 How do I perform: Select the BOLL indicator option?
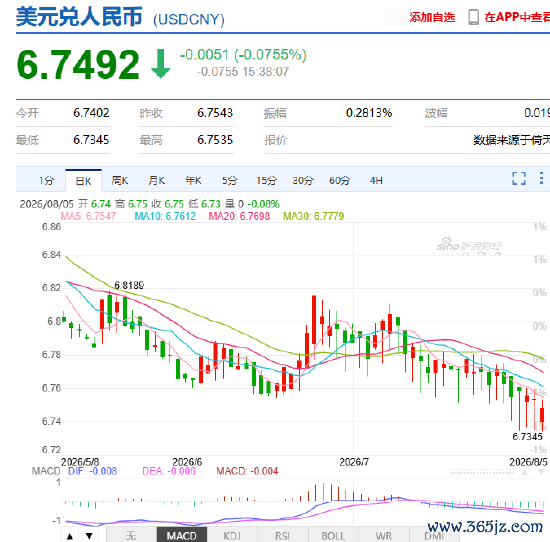[x=333, y=536]
